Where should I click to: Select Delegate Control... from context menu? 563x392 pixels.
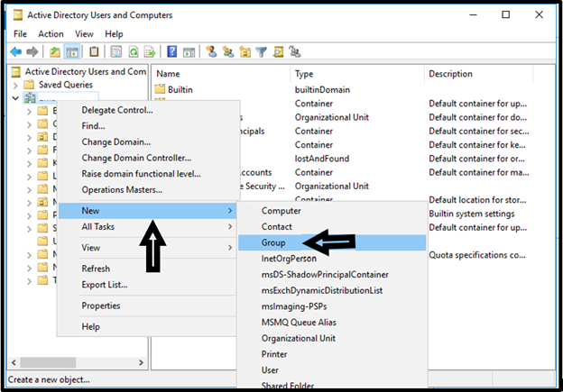click(x=117, y=110)
